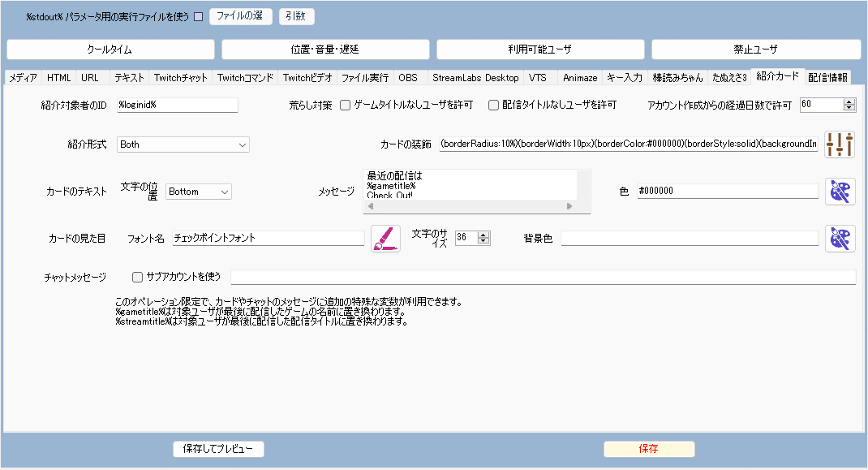Switch to OBS tab

[408, 78]
